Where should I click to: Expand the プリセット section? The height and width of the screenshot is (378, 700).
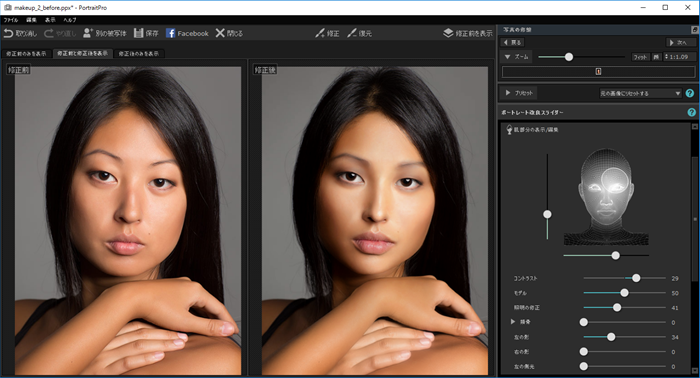coord(508,93)
